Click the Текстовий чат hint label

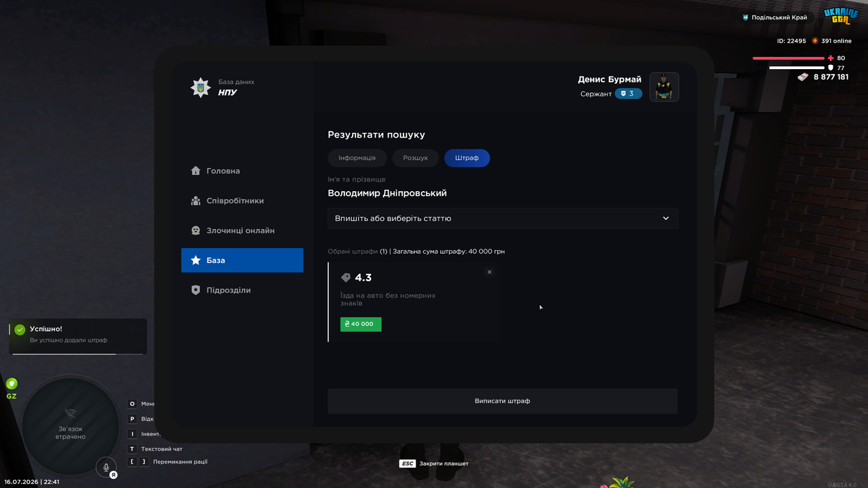pyautogui.click(x=161, y=449)
